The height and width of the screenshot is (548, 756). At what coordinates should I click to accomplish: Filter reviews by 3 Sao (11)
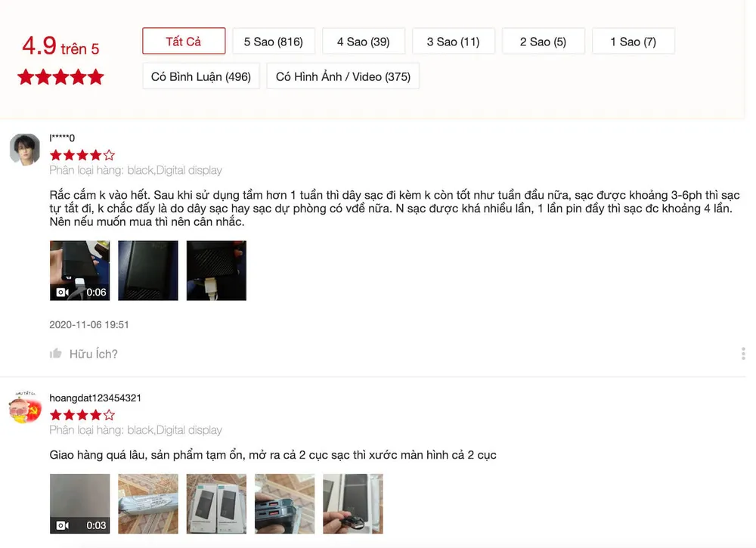pyautogui.click(x=453, y=42)
